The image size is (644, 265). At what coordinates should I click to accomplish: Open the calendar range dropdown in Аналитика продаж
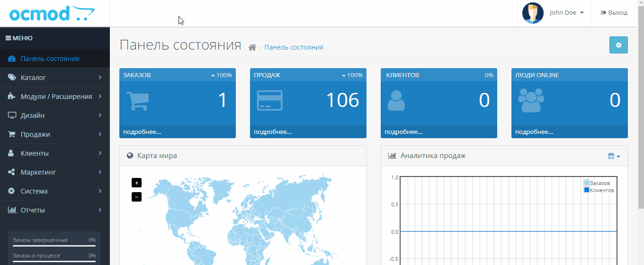tap(614, 156)
